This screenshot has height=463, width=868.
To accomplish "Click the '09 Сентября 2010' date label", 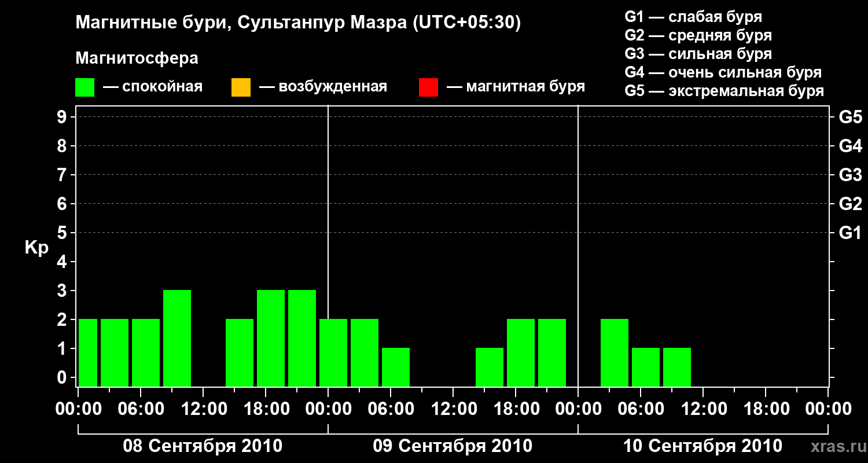I will click(453, 446).
